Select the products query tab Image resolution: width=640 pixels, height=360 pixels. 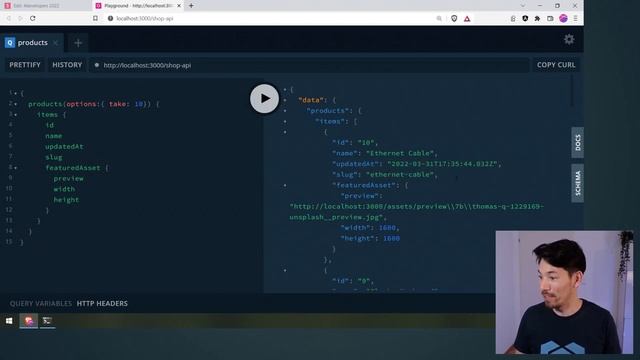click(32, 43)
